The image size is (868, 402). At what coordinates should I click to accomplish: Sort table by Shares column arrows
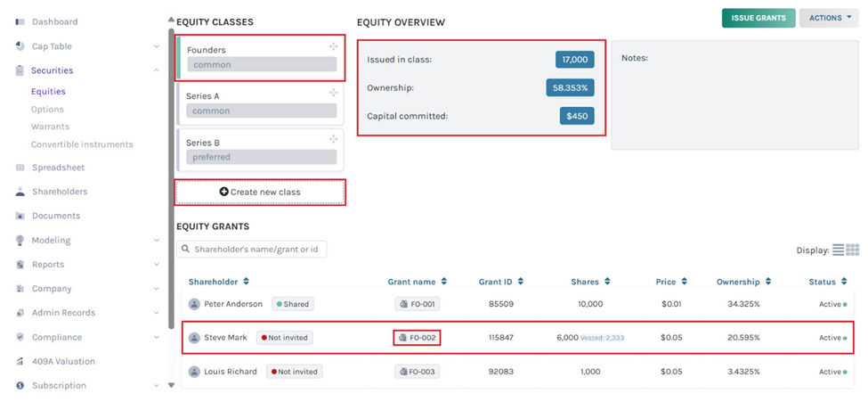tap(607, 282)
